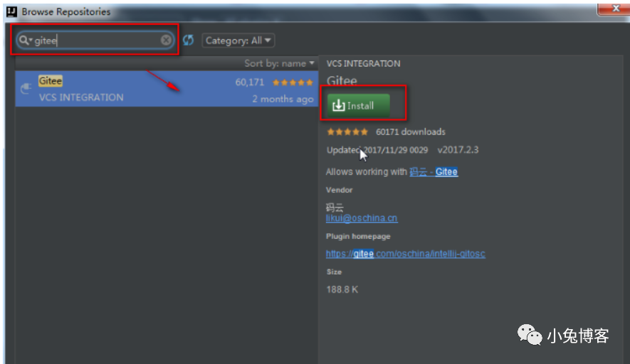Focus the plugin search input field

click(x=95, y=40)
